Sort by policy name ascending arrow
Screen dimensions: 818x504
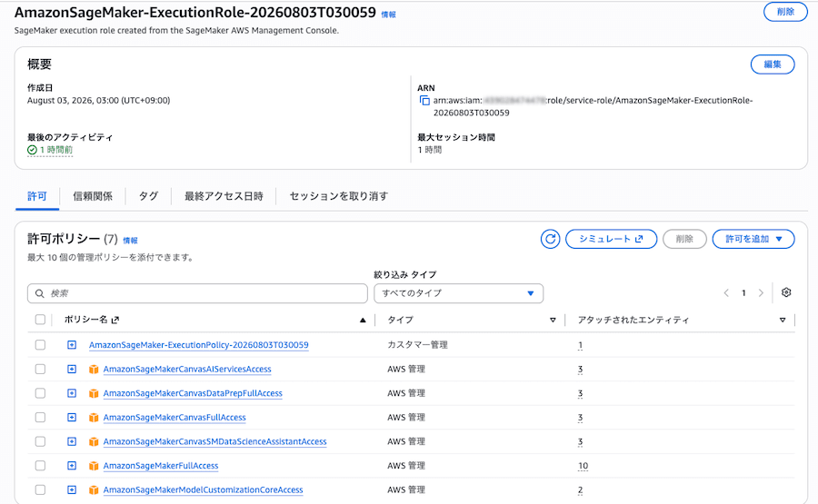click(x=363, y=320)
